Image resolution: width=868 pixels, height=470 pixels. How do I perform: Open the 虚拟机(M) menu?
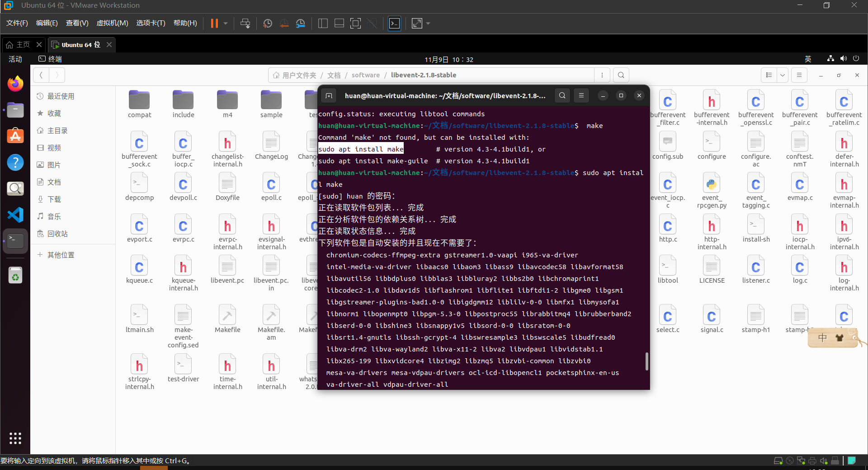[x=113, y=23]
